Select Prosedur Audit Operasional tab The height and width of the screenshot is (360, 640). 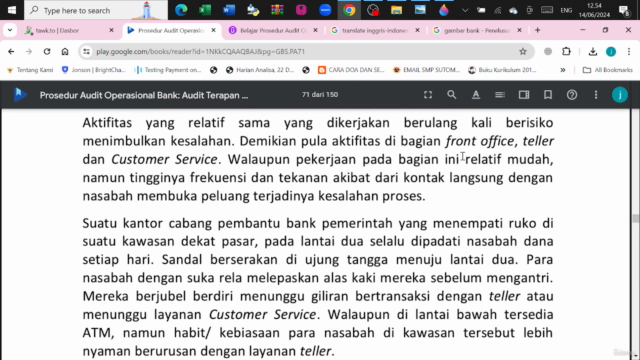pos(171,31)
